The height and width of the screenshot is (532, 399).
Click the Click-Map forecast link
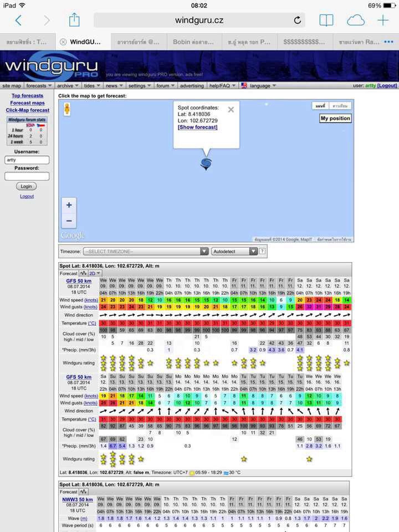coord(28,110)
